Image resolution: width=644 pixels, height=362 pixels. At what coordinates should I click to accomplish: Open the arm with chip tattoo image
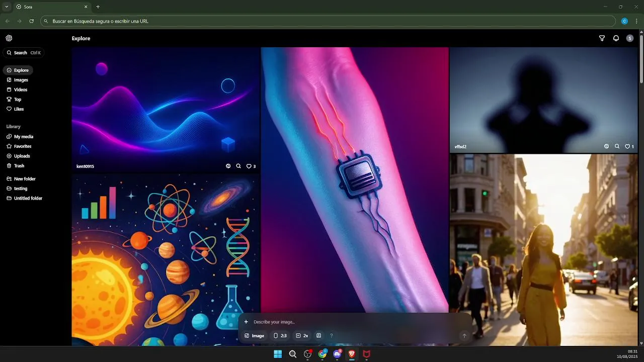pos(355,179)
